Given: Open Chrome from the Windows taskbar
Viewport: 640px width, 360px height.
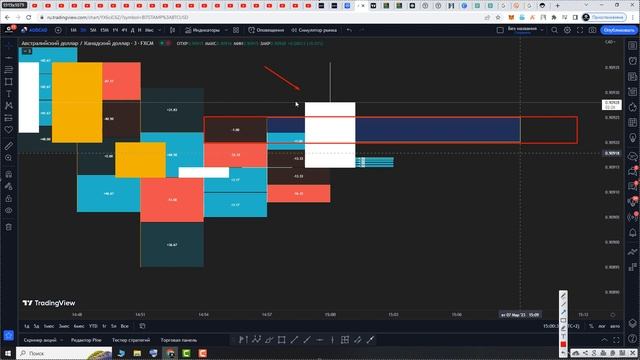Looking at the screenshot, I should [170, 353].
